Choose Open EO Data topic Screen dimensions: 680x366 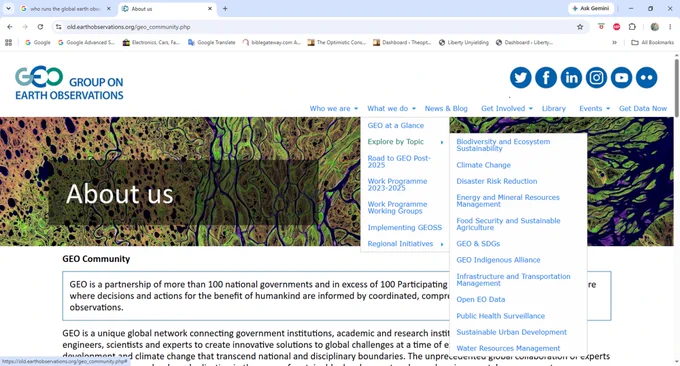pos(481,300)
